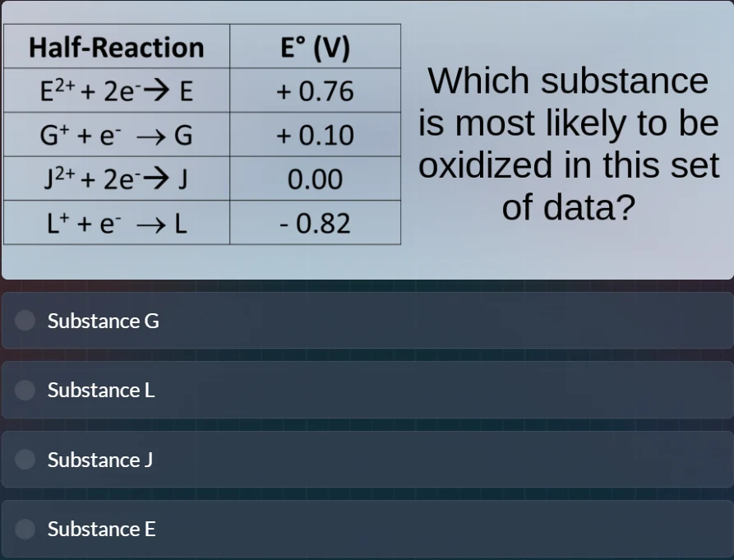734x560 pixels.
Task: Choose the answer option Substance J
Action: 99,460
